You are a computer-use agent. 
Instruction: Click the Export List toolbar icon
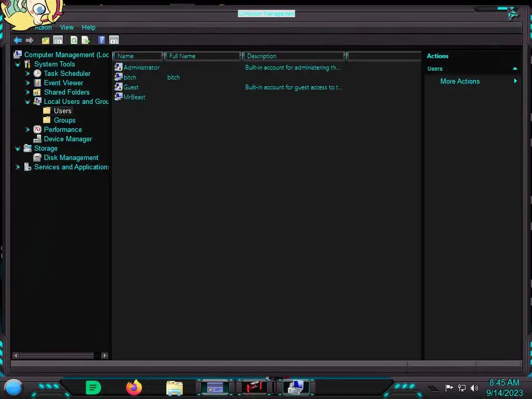pyautogui.click(x=86, y=40)
